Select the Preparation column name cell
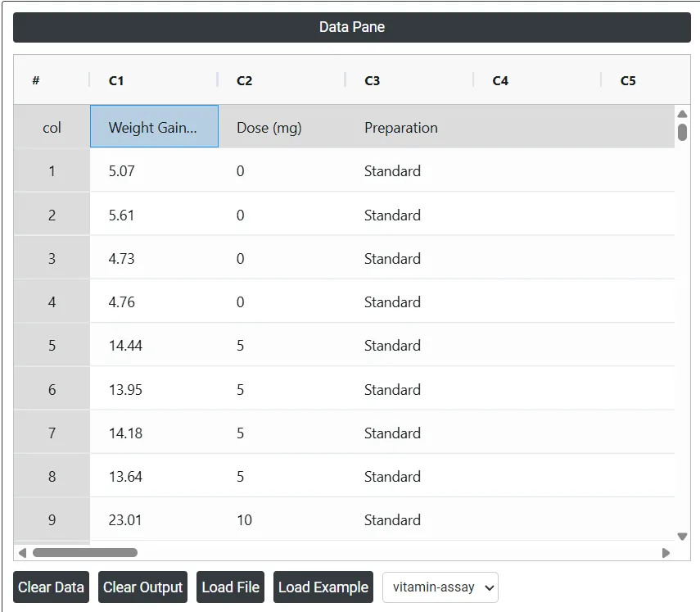The height and width of the screenshot is (612, 700). (410, 126)
